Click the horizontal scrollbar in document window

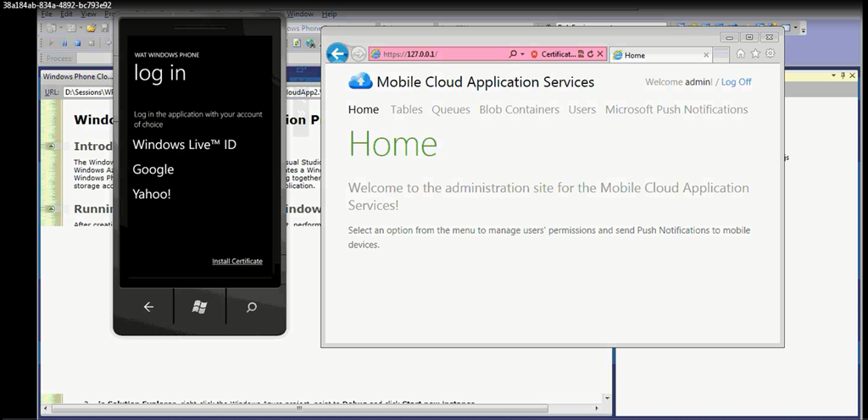299,408
